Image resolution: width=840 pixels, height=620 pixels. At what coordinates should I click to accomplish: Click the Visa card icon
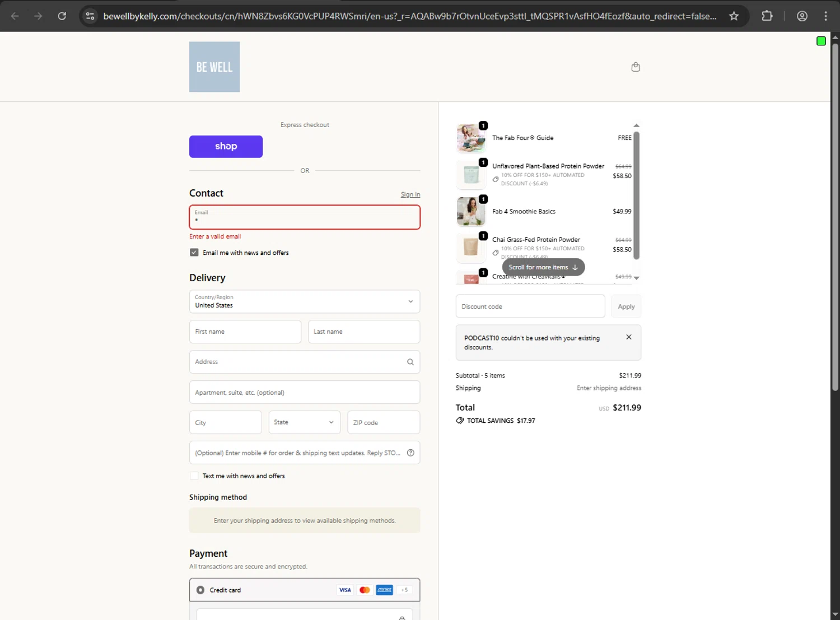345,590
